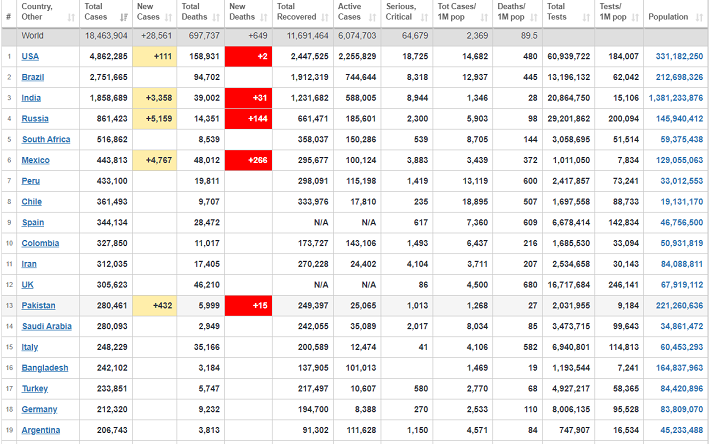
Task: Click Chile population 19,131,170 link
Action: click(x=681, y=202)
